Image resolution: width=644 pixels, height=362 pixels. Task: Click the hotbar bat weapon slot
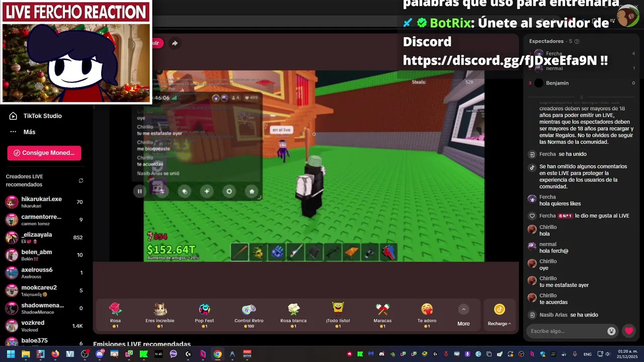pyautogui.click(x=239, y=252)
